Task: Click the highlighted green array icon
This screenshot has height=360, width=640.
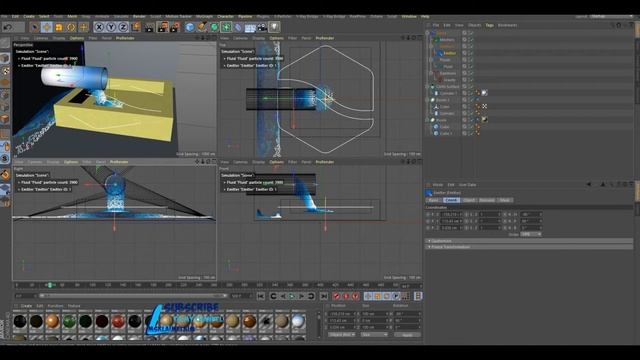Action: 226,27
